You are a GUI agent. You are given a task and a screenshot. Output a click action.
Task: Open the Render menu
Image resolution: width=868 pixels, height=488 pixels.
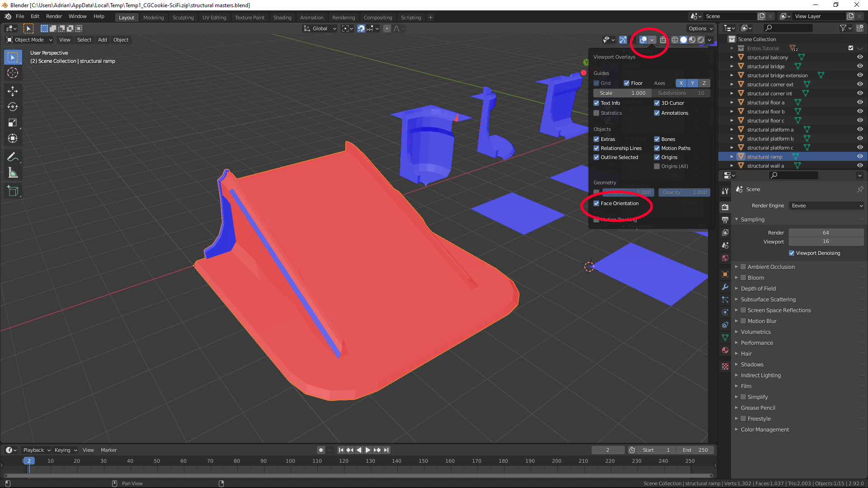click(x=54, y=16)
